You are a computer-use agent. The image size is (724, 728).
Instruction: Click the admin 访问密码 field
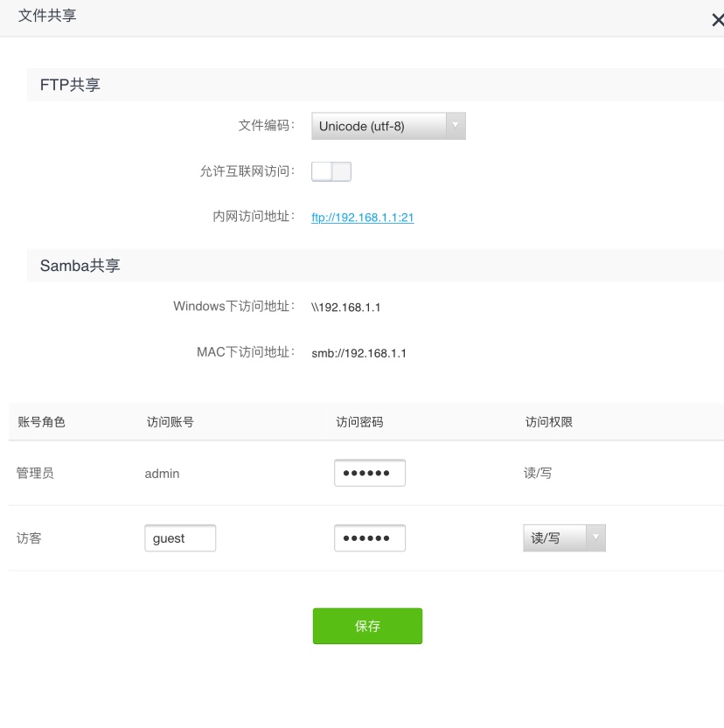(369, 473)
